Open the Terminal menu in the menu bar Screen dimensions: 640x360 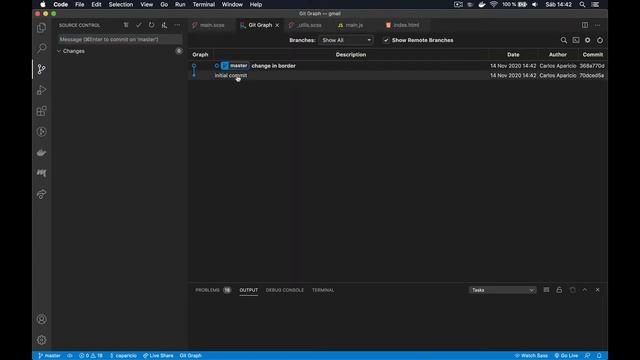click(204, 4)
